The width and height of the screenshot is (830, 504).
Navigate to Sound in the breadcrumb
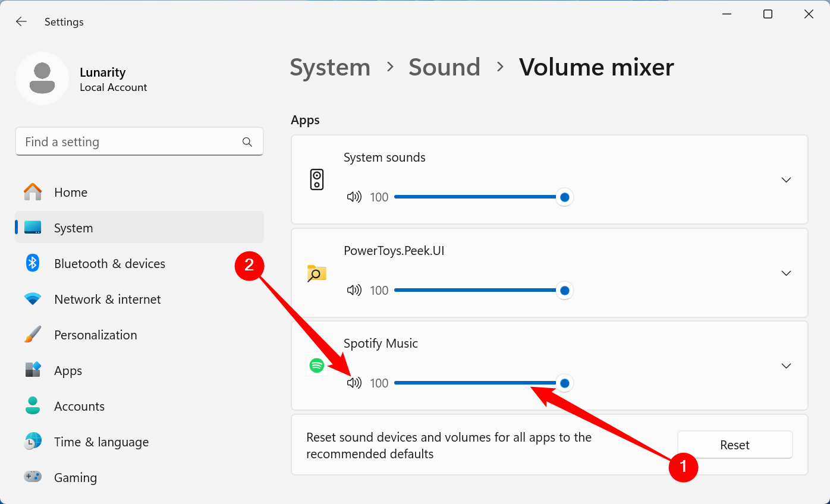(x=444, y=67)
